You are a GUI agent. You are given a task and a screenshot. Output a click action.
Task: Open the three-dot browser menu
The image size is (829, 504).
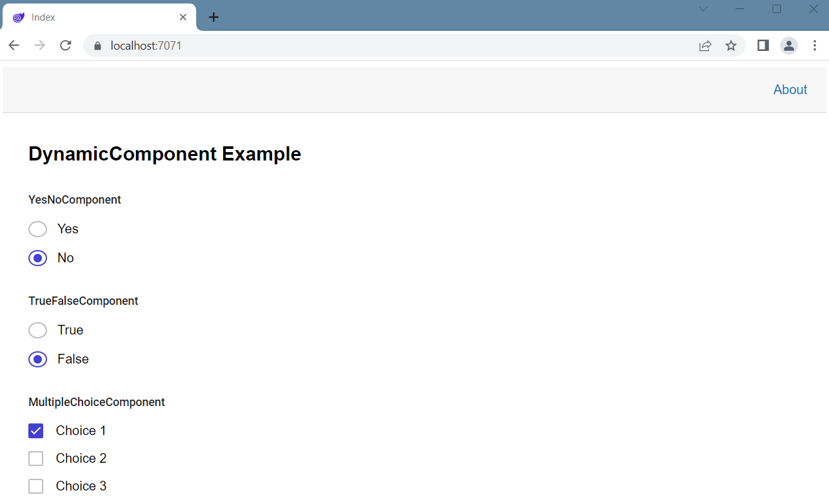tap(815, 45)
